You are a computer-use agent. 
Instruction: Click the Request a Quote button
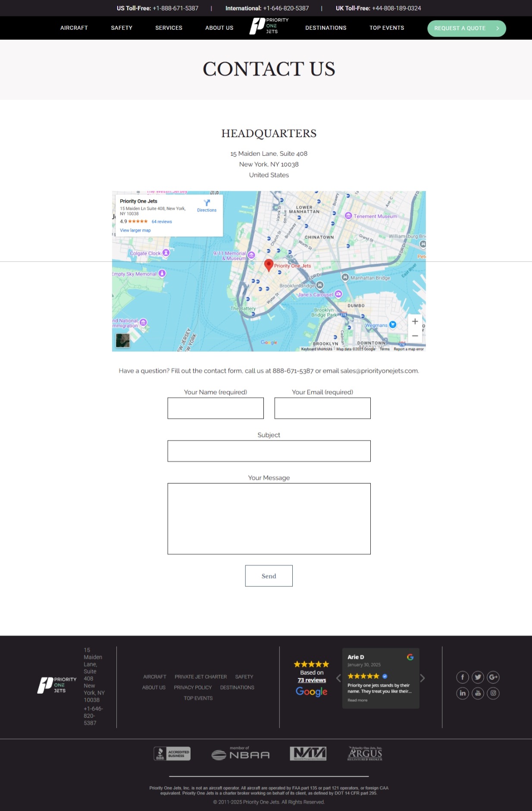coord(466,28)
